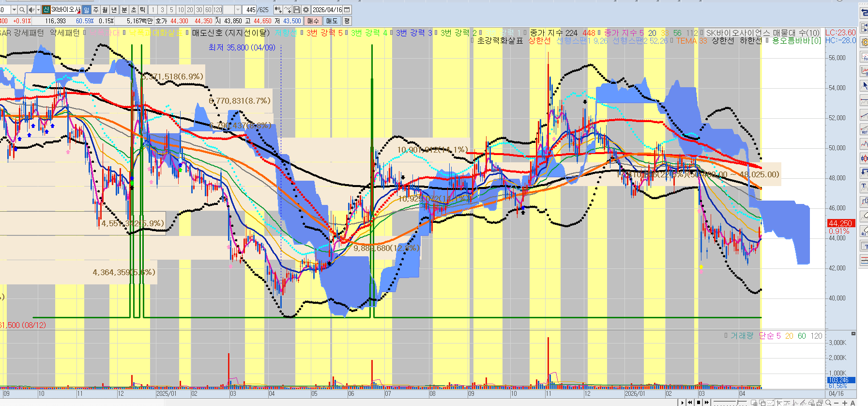The height and width of the screenshot is (406, 868).
Task: Choose the 10 interval preset
Action: pos(181,10)
